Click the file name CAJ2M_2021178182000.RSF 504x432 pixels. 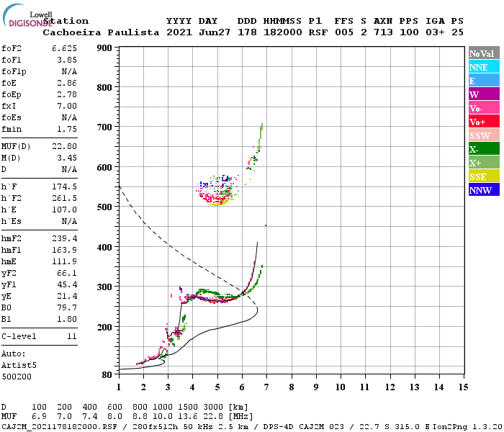59,426
